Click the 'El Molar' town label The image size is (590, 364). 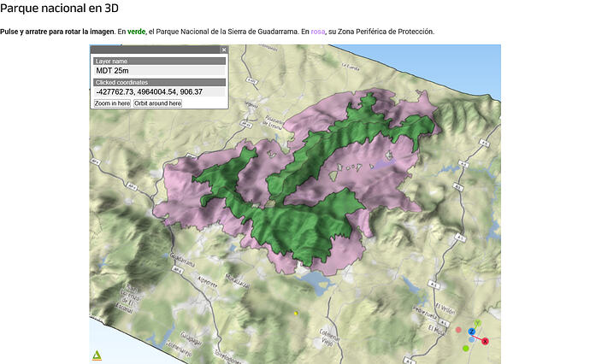point(436,330)
